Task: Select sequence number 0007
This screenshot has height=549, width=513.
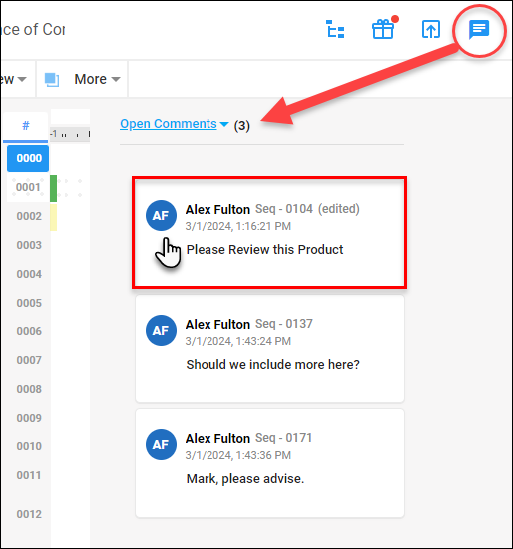Action: point(29,360)
